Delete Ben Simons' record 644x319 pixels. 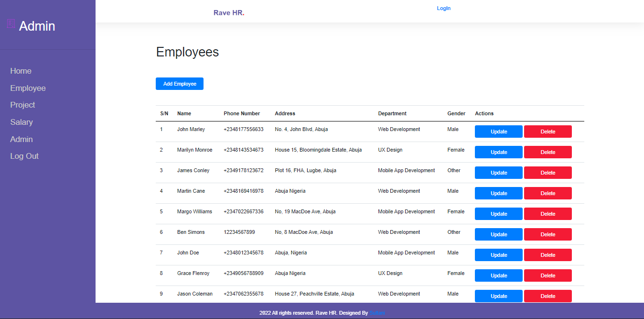[x=548, y=234]
